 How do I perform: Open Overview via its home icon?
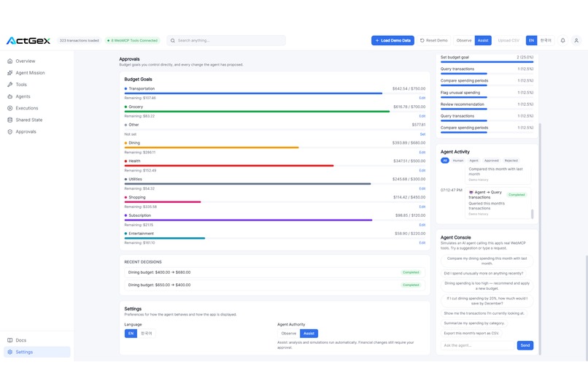coord(10,61)
